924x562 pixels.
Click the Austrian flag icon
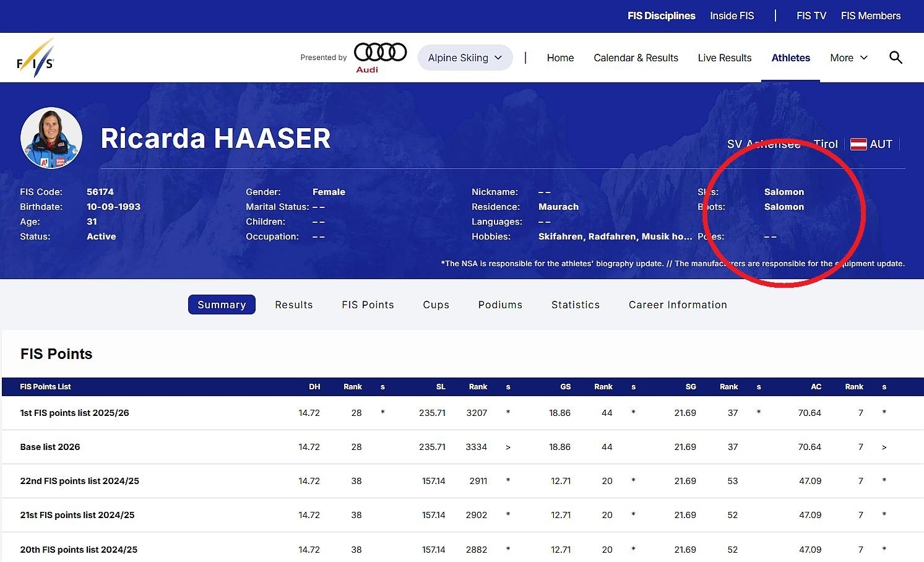(x=858, y=144)
